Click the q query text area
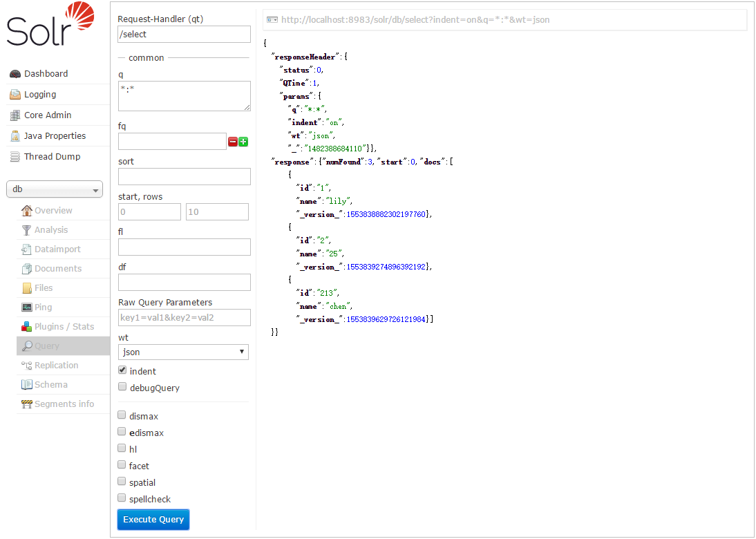Image resolution: width=756 pixels, height=539 pixels. [185, 96]
